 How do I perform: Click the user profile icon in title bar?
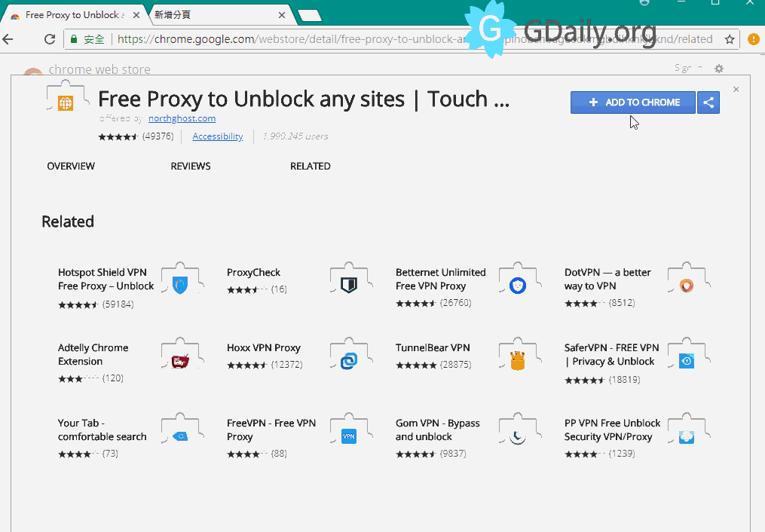644,2
